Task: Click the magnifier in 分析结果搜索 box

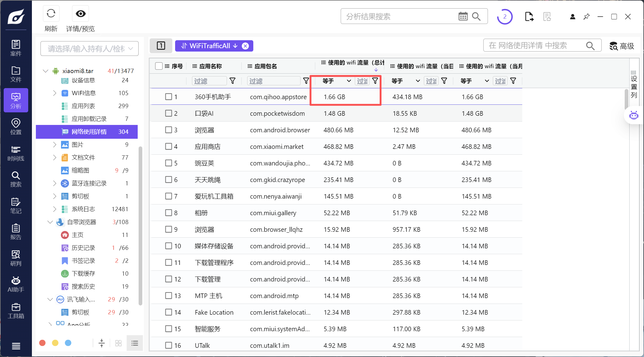Action: (476, 16)
